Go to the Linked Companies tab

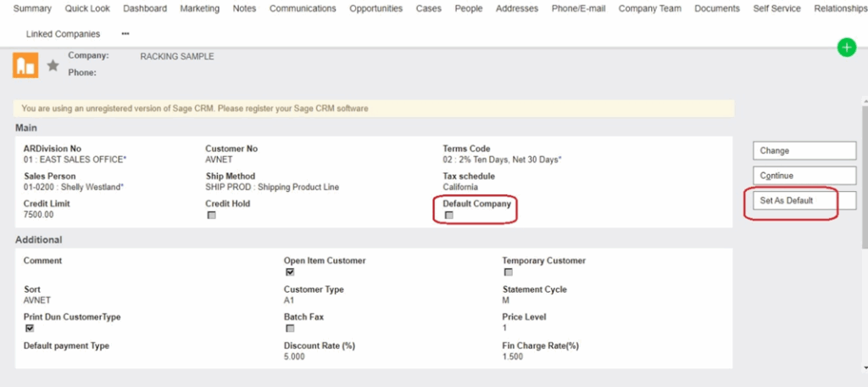point(63,34)
